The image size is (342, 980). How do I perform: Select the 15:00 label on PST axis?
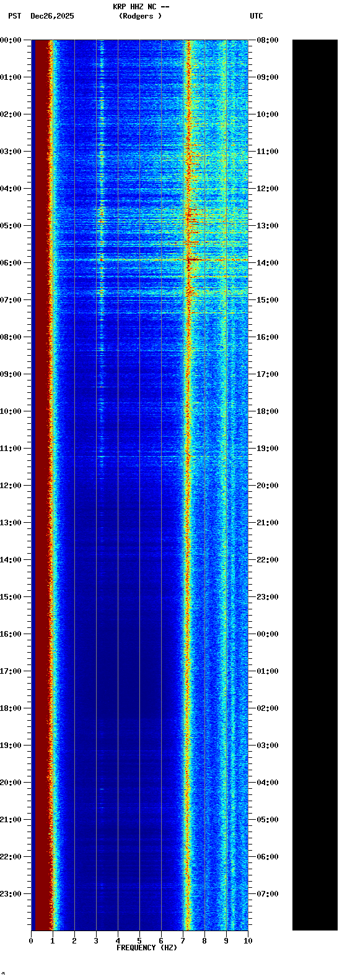click(11, 597)
